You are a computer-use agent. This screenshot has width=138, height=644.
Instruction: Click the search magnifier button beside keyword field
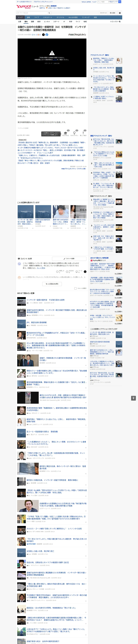click(x=49, y=13)
